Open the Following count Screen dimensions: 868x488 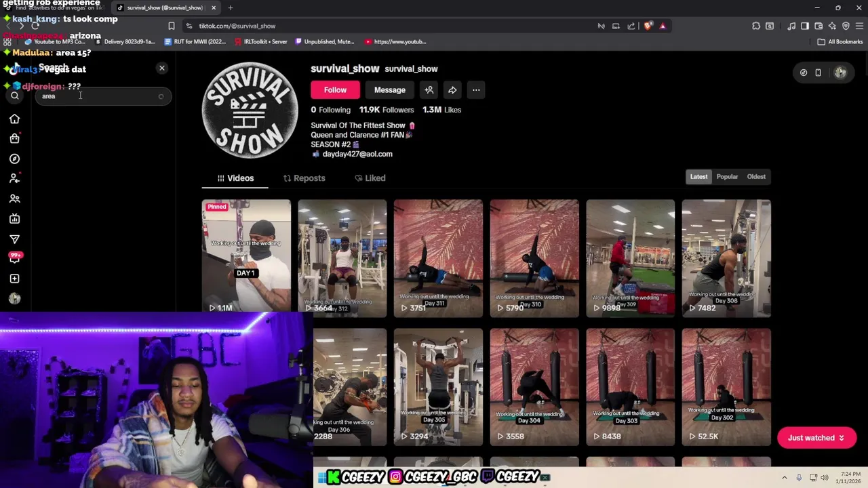pos(330,110)
